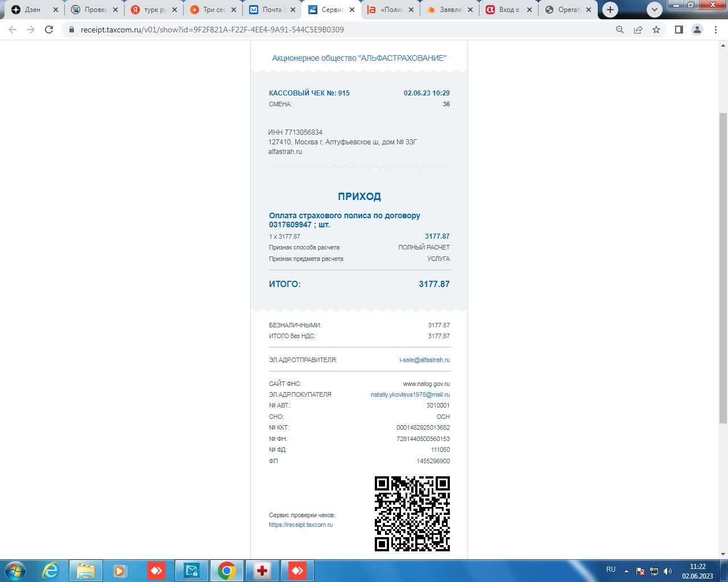Open the nataliy.ykovleva1978@mail.ru buyer email link
The image size is (728, 582).
click(x=410, y=394)
